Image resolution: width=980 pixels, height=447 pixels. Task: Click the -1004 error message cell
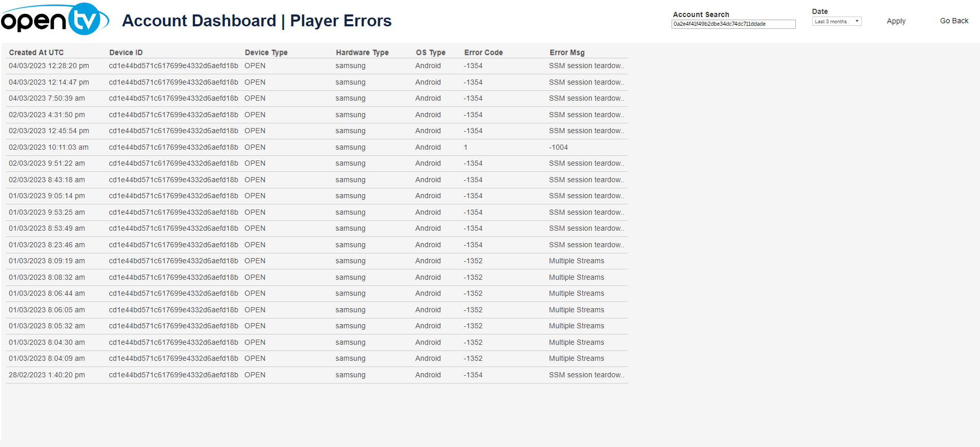[x=558, y=148]
